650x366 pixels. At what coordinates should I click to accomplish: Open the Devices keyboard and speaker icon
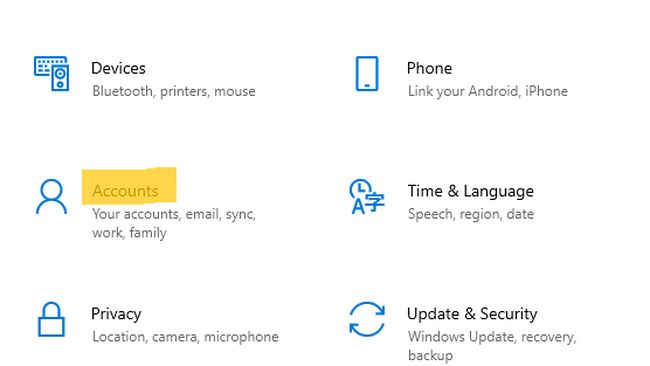click(51, 73)
